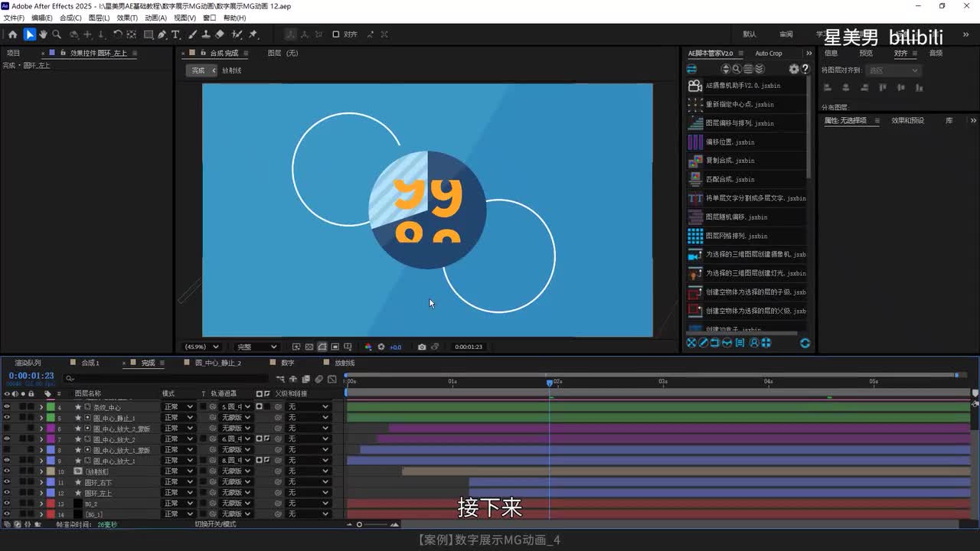Click the 切换开关/模式 toggle button
The height and width of the screenshot is (551, 980).
point(215,524)
